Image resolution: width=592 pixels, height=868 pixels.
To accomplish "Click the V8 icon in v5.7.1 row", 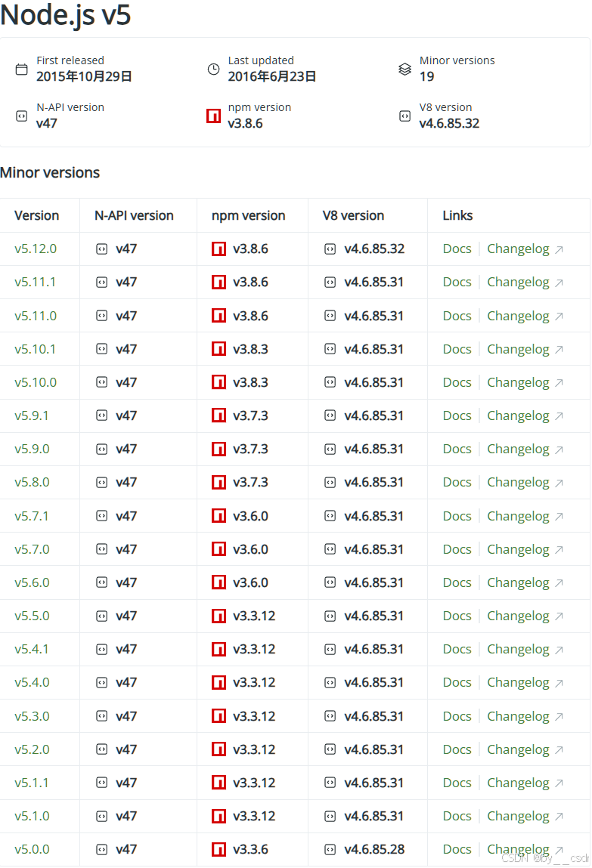I will click(330, 516).
